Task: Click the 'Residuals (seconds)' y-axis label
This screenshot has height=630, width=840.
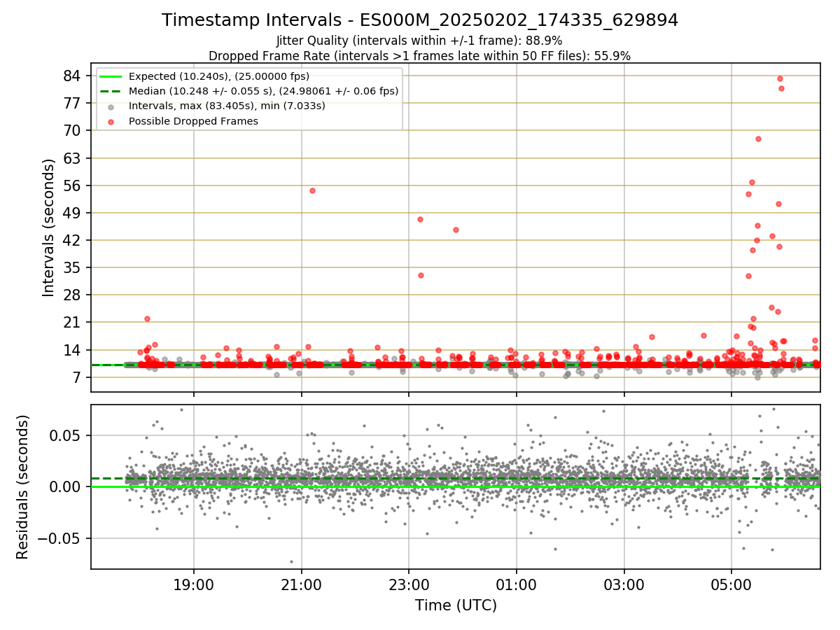Action: (23, 486)
